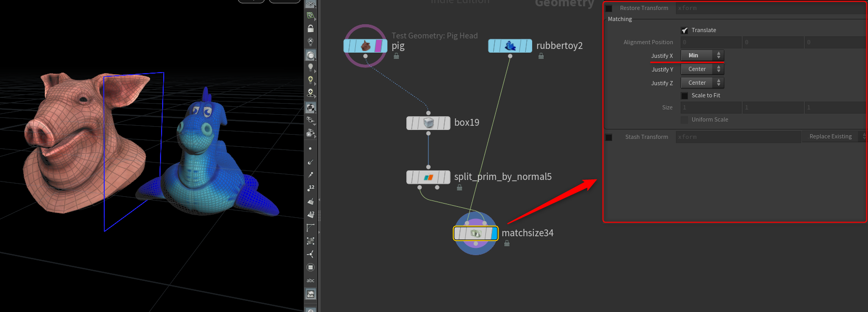Click the 'Size' parameter label
Image resolution: width=868 pixels, height=312 pixels.
click(667, 107)
